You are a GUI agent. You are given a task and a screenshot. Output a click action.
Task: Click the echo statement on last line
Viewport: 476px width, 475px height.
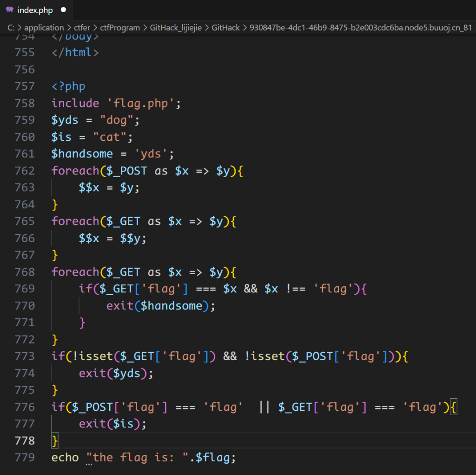click(65, 457)
